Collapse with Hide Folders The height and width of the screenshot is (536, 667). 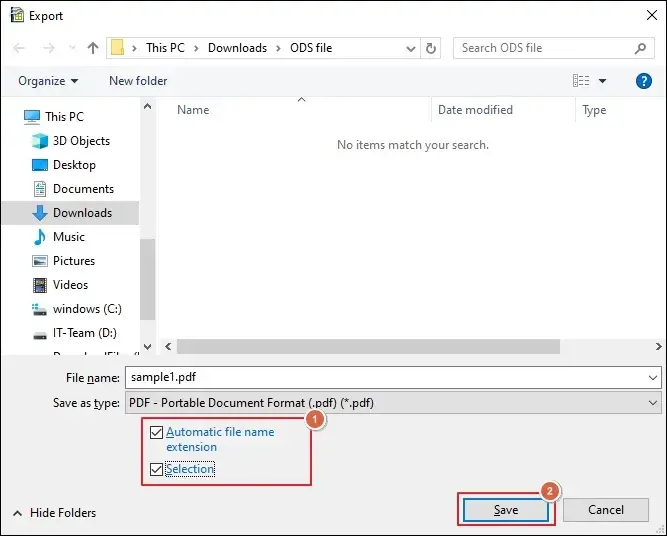tap(54, 513)
